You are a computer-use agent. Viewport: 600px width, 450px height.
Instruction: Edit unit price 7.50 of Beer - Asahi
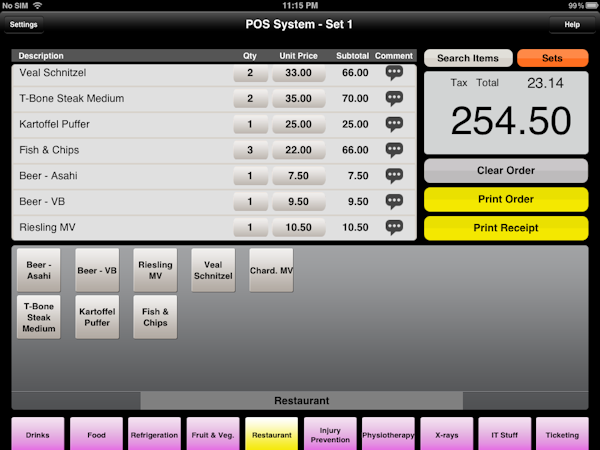(298, 176)
